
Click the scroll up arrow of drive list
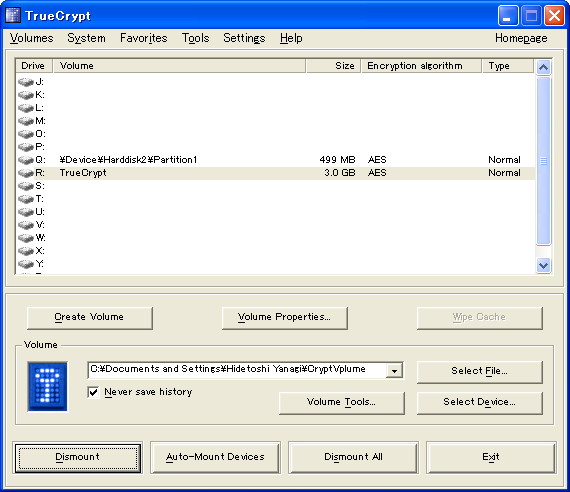(x=543, y=67)
